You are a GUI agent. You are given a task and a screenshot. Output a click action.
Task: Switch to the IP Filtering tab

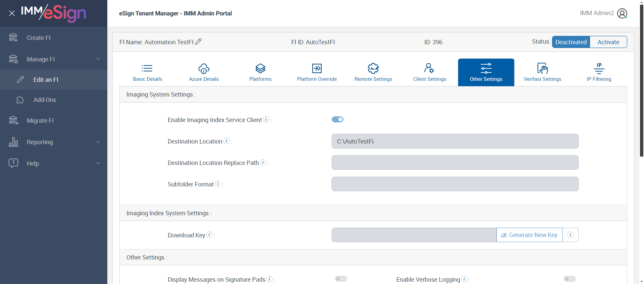pyautogui.click(x=599, y=72)
